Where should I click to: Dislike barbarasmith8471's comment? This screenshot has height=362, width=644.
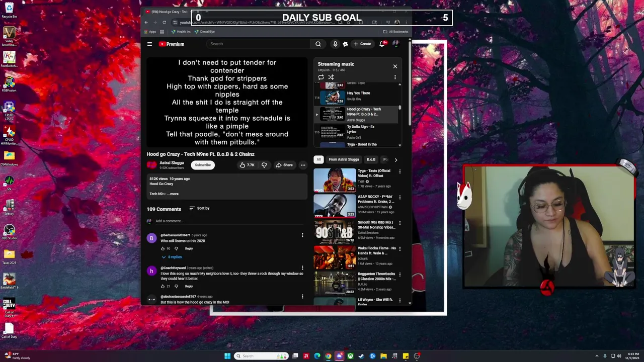click(176, 249)
